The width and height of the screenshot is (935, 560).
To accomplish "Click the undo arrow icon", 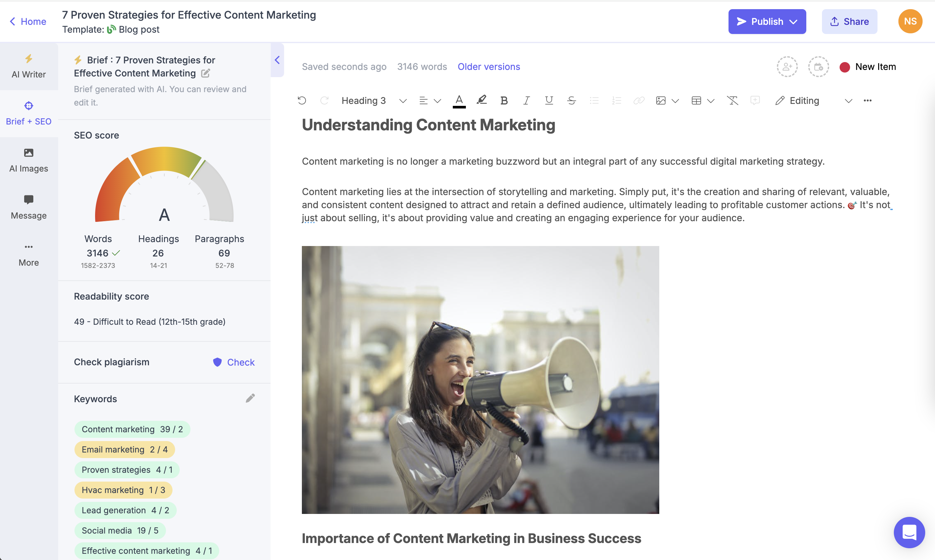I will click(302, 100).
